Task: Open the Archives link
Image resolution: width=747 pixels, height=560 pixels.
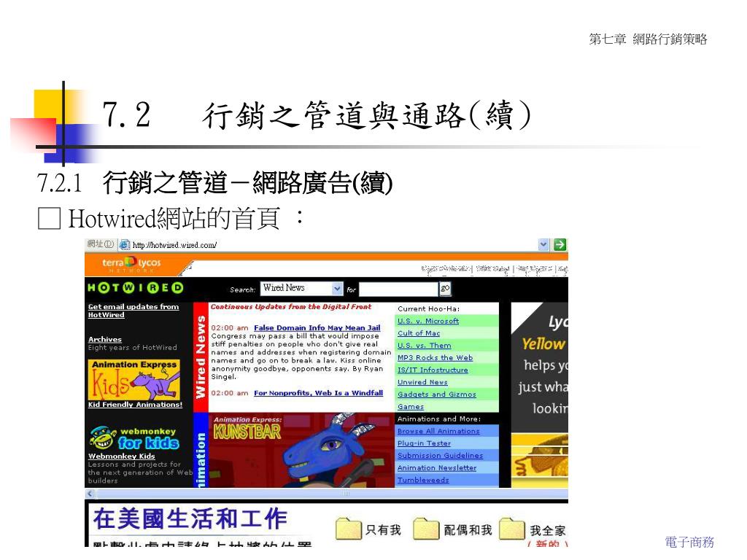Action: click(105, 340)
